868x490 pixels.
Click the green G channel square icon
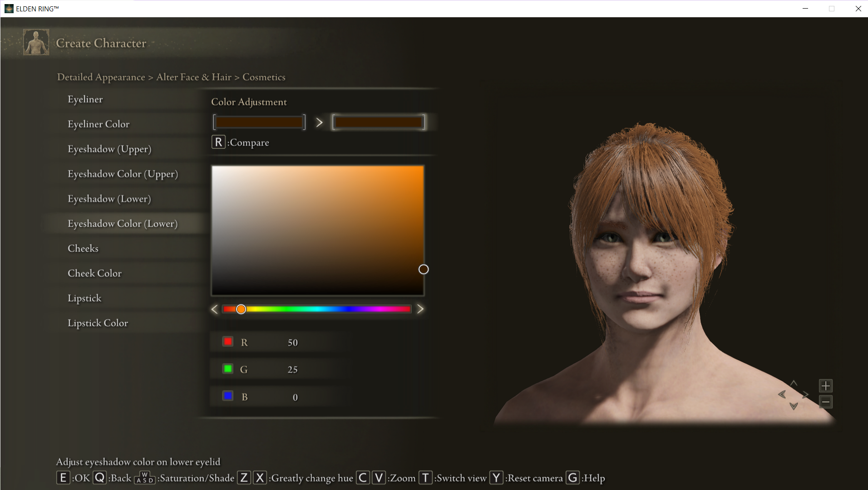pos(228,369)
